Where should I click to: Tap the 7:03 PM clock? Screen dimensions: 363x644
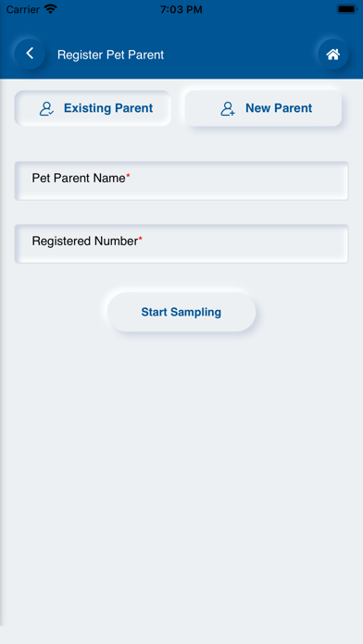(181, 9)
